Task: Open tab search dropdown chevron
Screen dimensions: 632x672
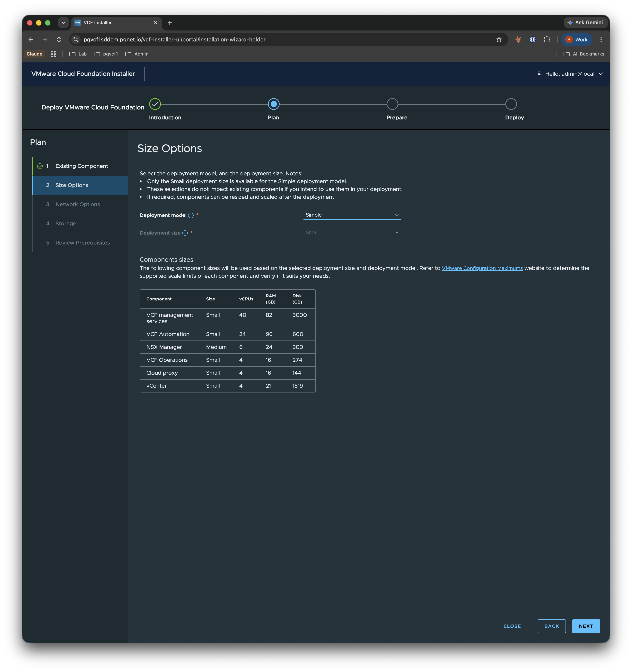Action: coord(63,23)
